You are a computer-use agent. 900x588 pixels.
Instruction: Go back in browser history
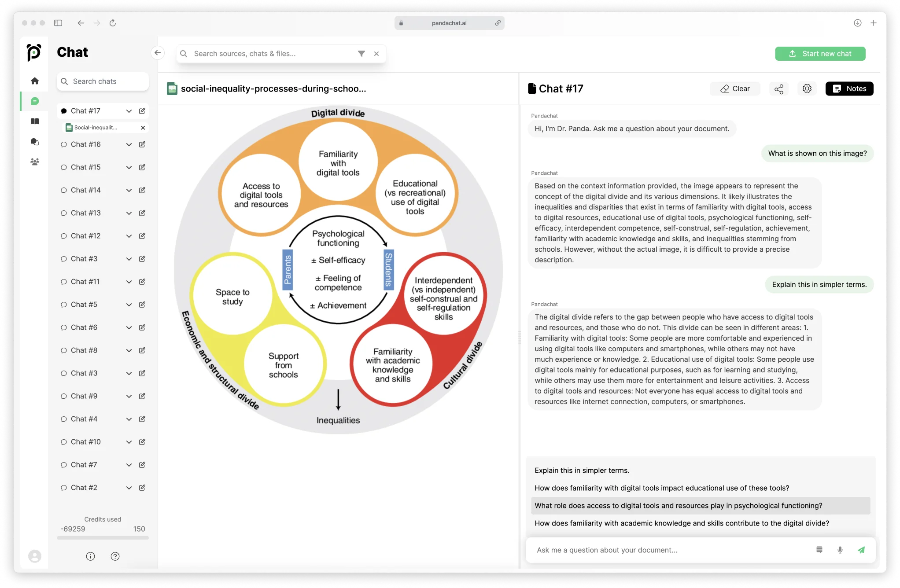coord(81,23)
